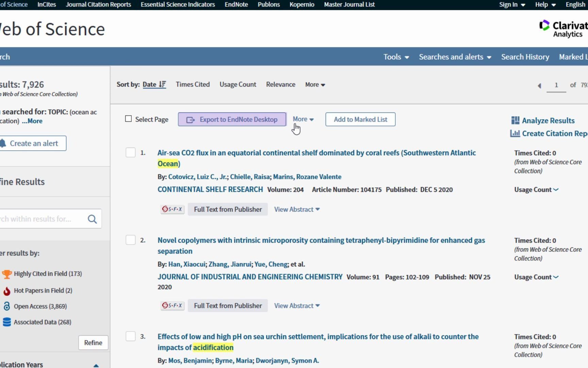Click the Analyze Results link

(548, 121)
